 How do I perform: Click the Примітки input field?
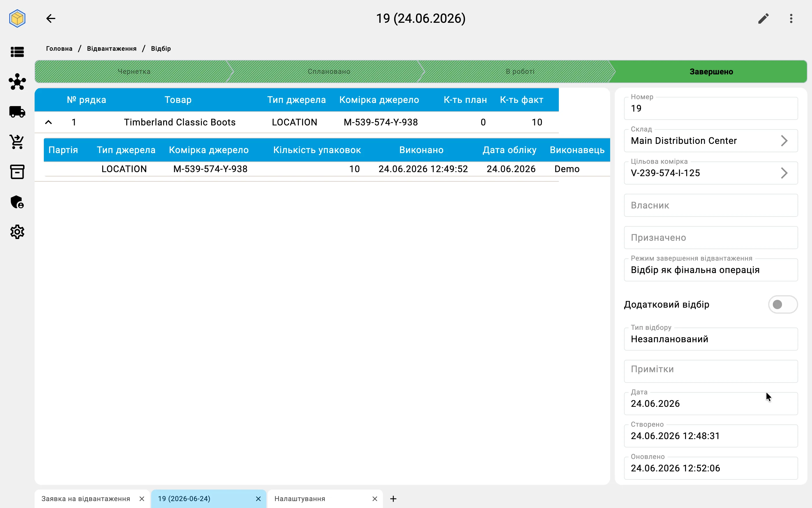tap(710, 371)
